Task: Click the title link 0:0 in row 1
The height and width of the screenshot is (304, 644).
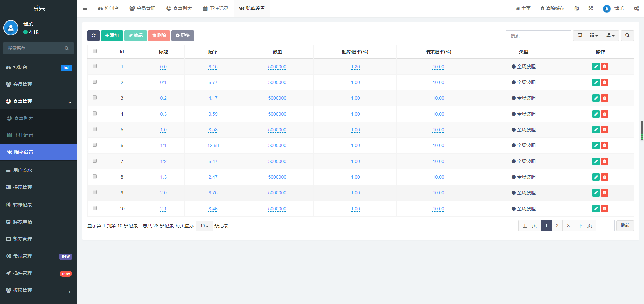Action: tap(163, 67)
